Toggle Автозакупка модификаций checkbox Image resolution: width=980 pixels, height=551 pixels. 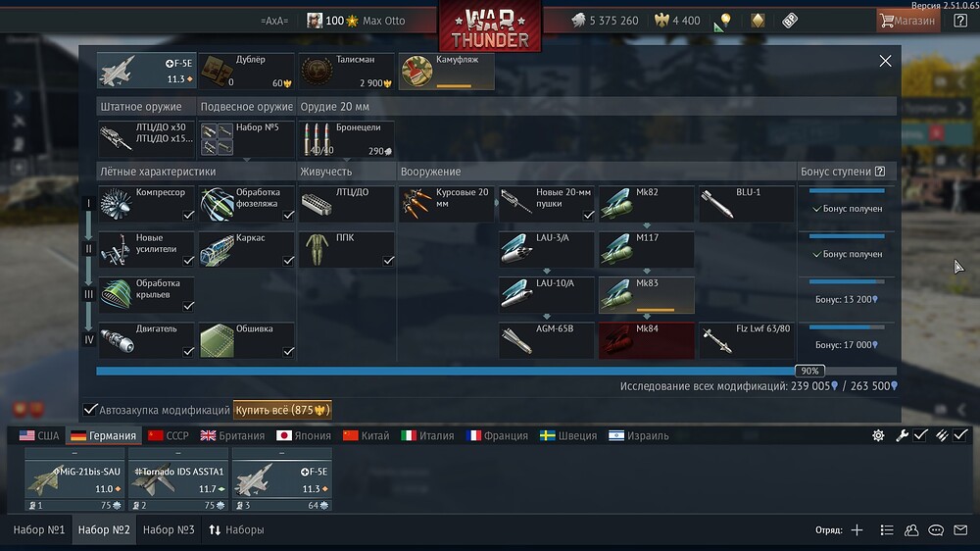[90, 410]
